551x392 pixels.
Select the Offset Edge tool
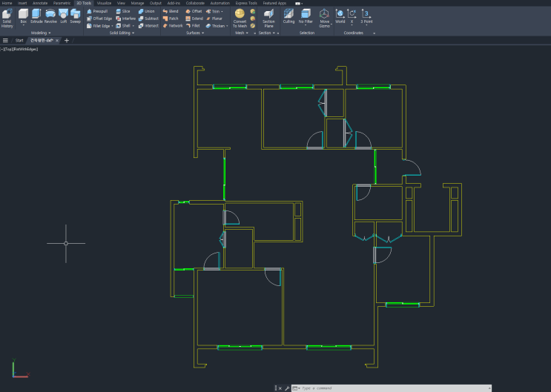(x=99, y=19)
